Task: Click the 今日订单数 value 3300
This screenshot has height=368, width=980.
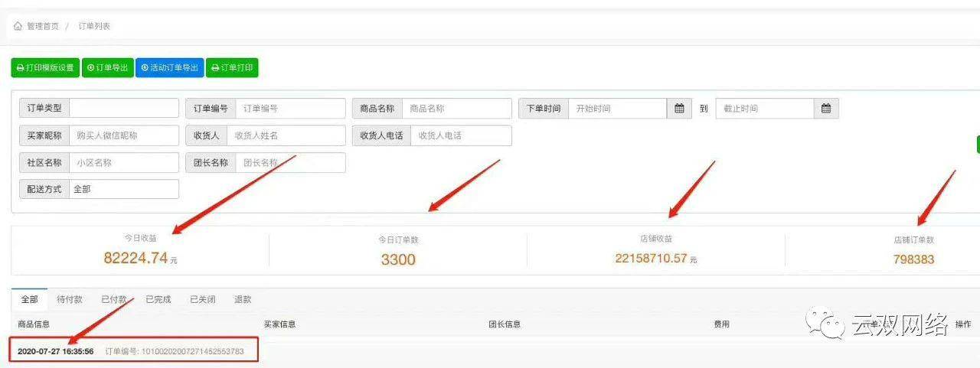Action: coord(398,259)
